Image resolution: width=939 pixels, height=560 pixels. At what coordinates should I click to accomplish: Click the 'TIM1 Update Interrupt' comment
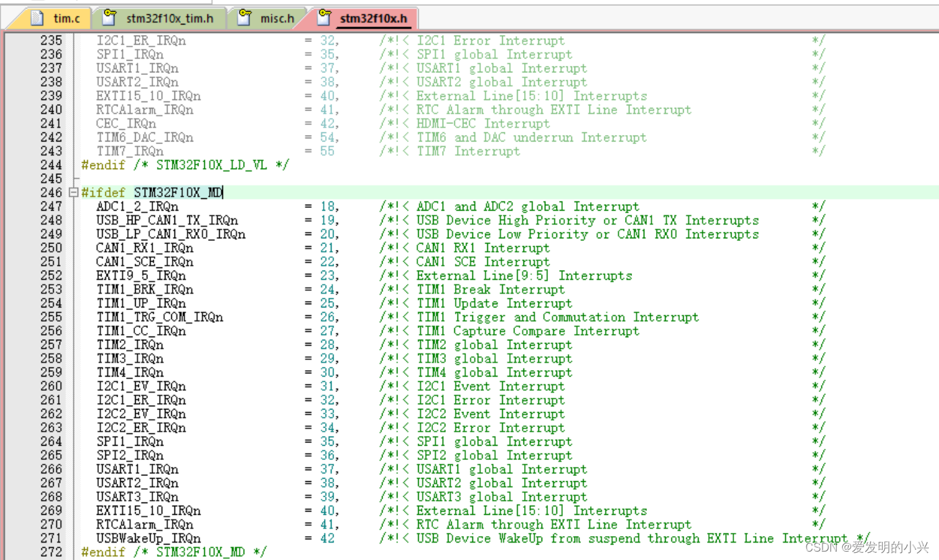[x=494, y=303]
